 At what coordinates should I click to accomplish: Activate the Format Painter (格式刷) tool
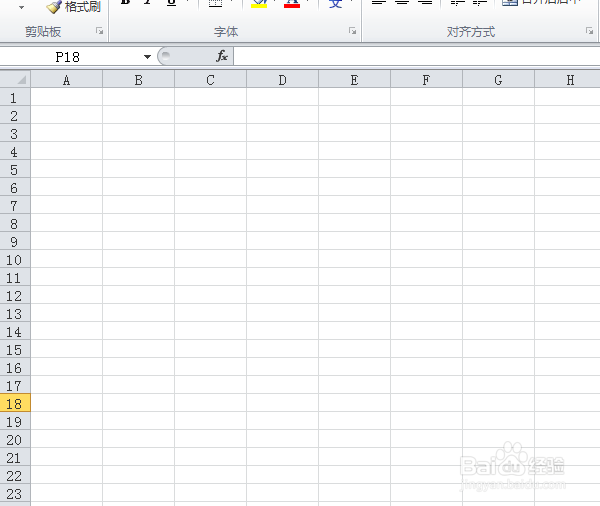[73, 7]
